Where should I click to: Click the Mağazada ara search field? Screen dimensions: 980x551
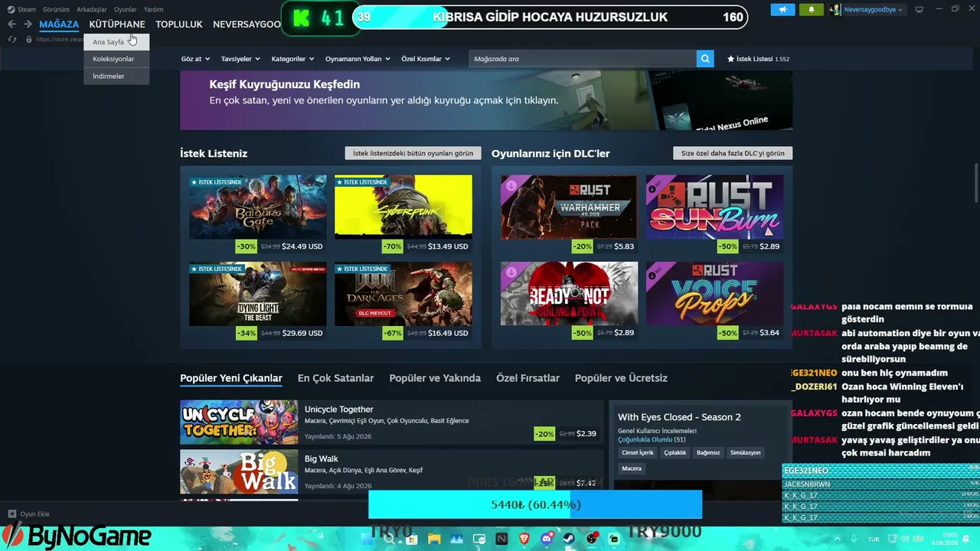point(583,59)
